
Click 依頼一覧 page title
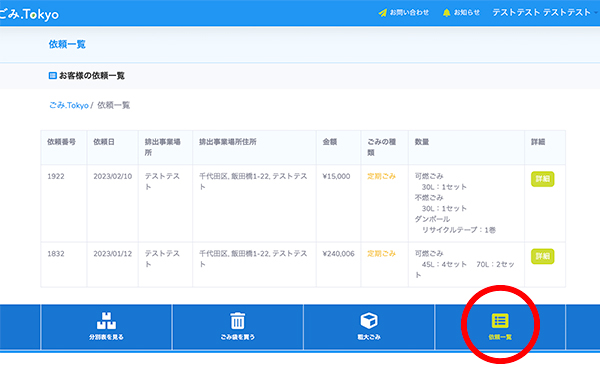[x=67, y=44]
